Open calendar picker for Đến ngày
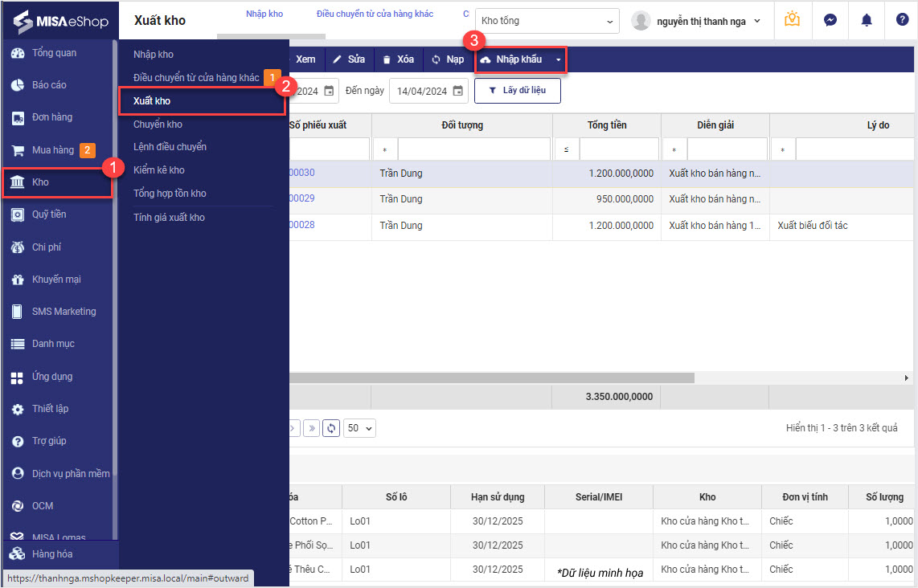918x588 pixels. pyautogui.click(x=457, y=92)
